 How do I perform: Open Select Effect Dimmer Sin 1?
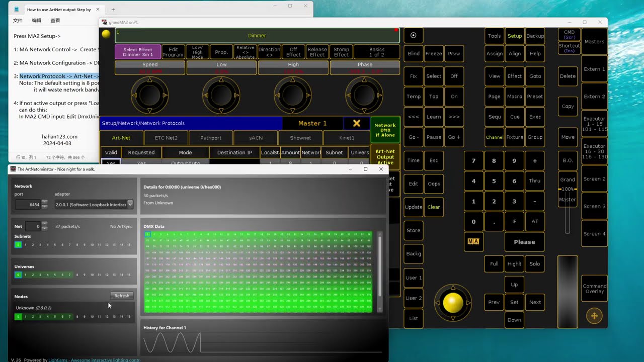click(138, 52)
